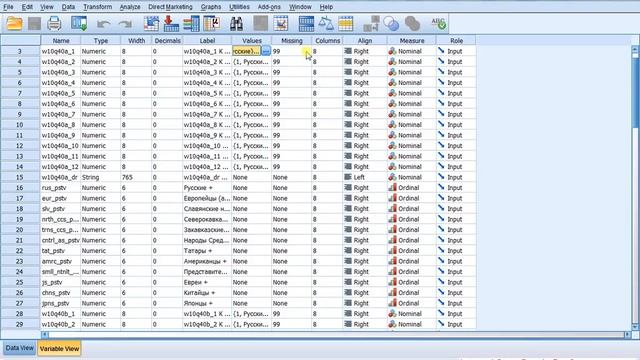Click the Type cell 'String' for w10q40a_dr
The width and height of the screenshot is (640, 360).
pyautogui.click(x=100, y=177)
